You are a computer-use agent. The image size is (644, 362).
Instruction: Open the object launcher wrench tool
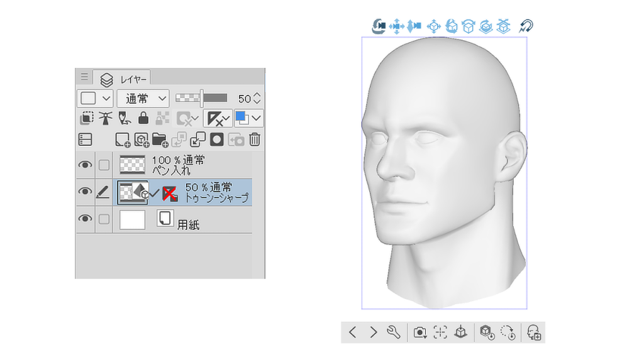pyautogui.click(x=393, y=332)
